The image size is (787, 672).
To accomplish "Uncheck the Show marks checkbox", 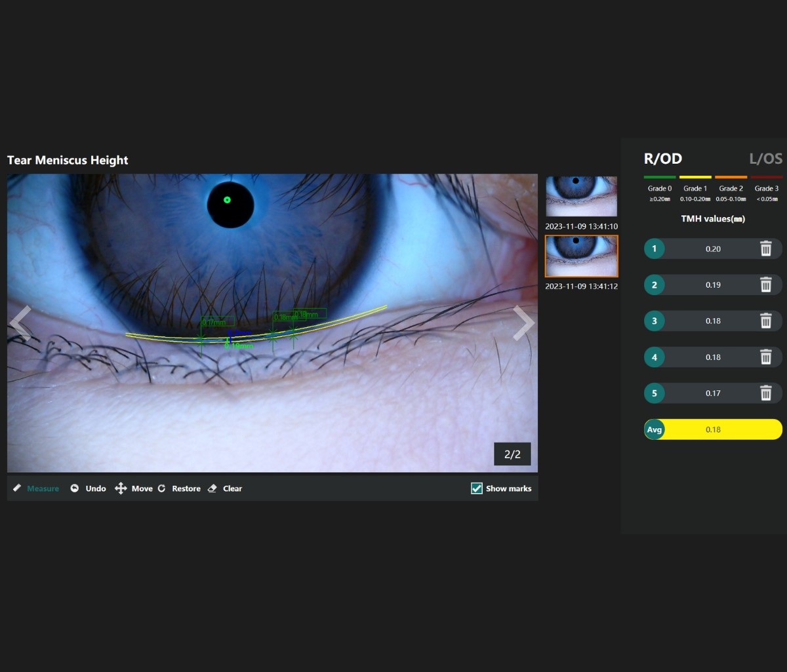I will pyautogui.click(x=477, y=488).
